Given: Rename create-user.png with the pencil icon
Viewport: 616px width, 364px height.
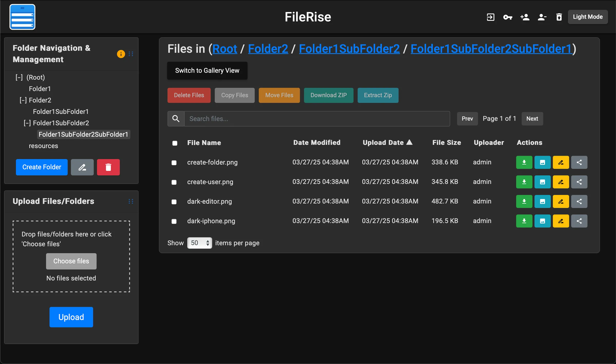Looking at the screenshot, I should point(561,182).
